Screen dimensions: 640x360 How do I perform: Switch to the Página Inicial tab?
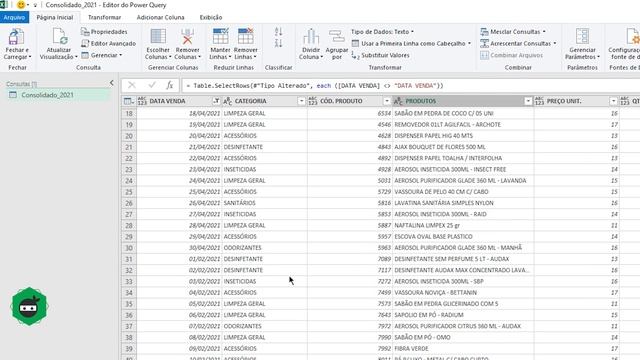55,17
